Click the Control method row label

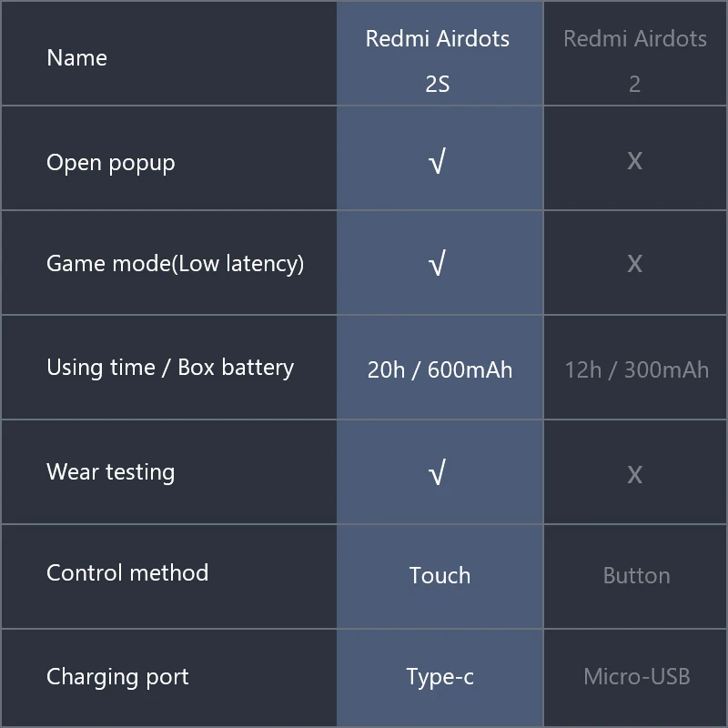[127, 573]
